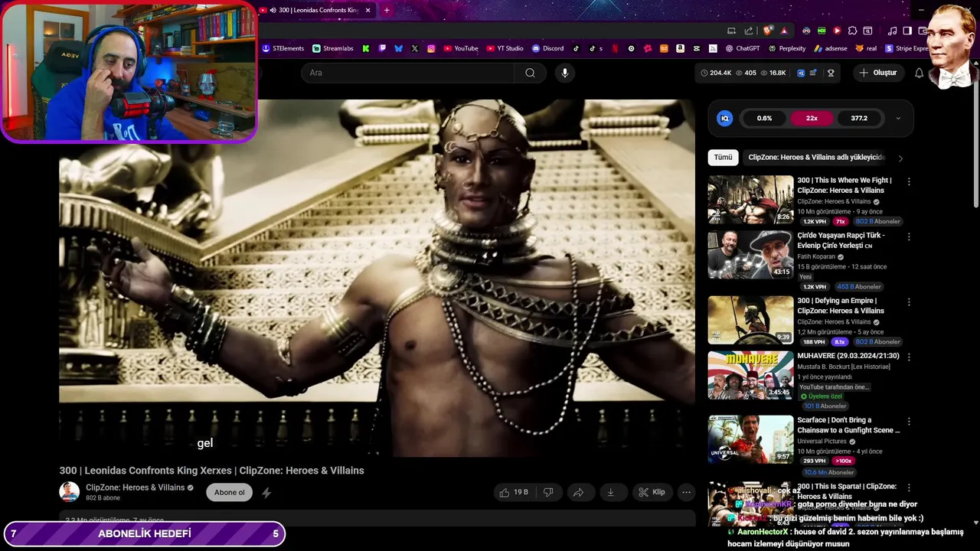Click the 377.2 stat pill

tap(859, 118)
